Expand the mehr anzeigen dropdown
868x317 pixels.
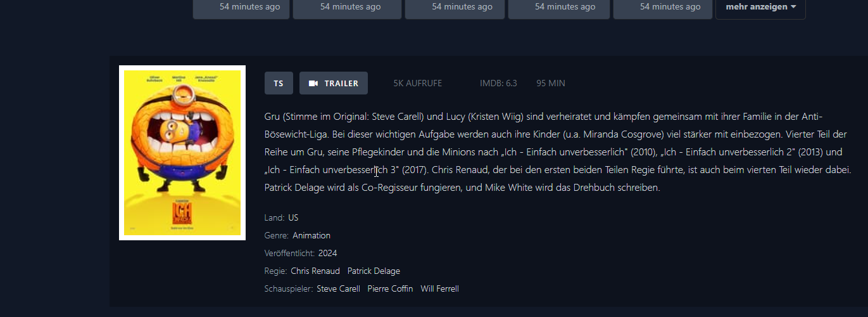760,7
